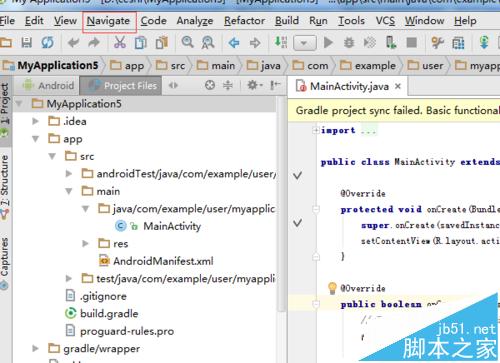Open the Help menu

465,21
